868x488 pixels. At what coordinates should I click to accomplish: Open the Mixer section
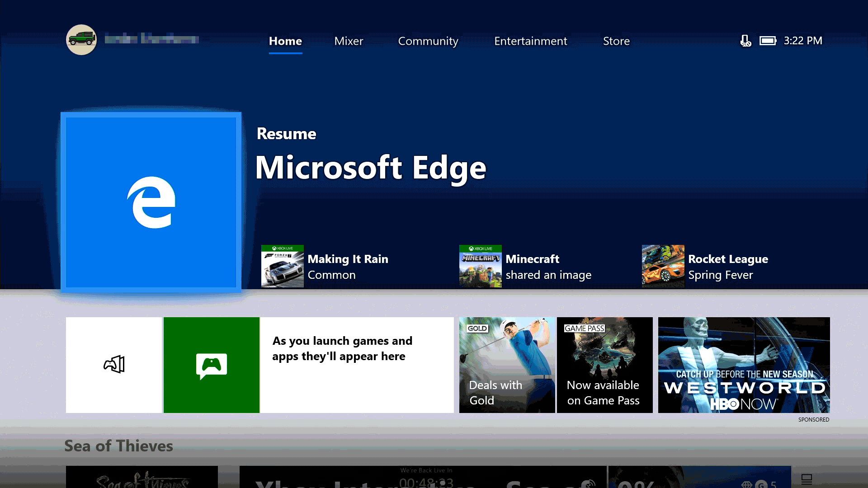(349, 41)
